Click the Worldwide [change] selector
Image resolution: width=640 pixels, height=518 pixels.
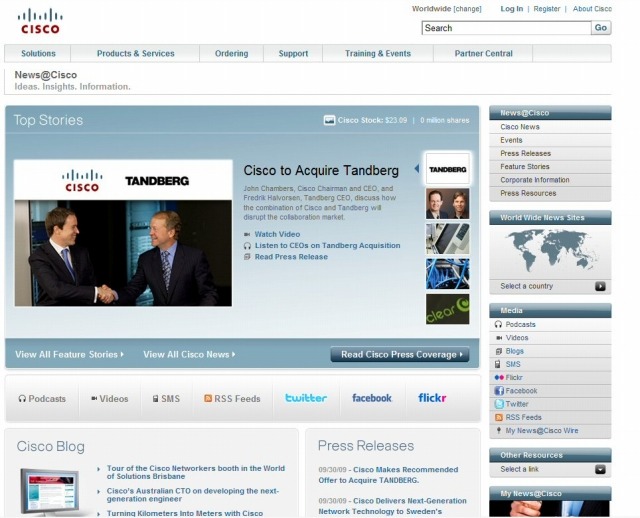tap(447, 9)
